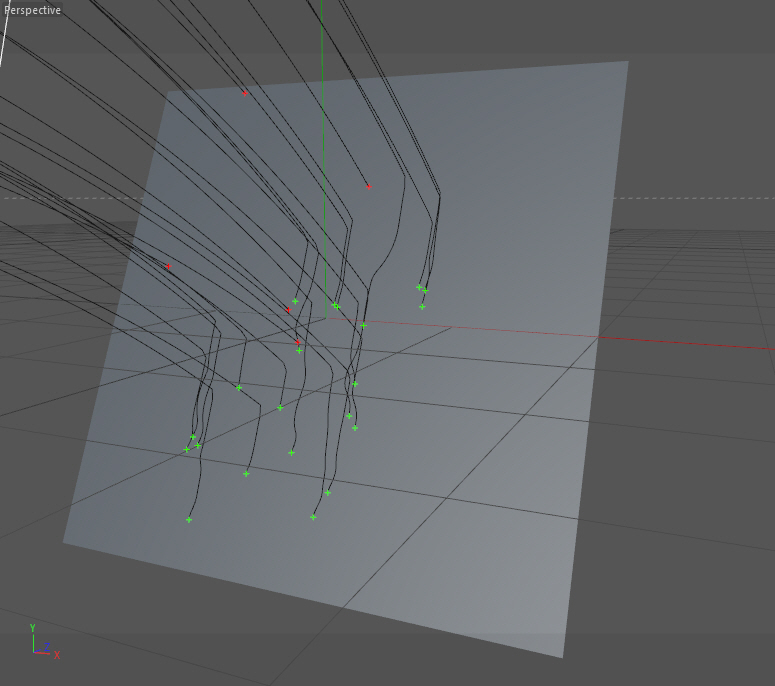
Task: Click the top-left corner of the plane
Action: (170, 92)
